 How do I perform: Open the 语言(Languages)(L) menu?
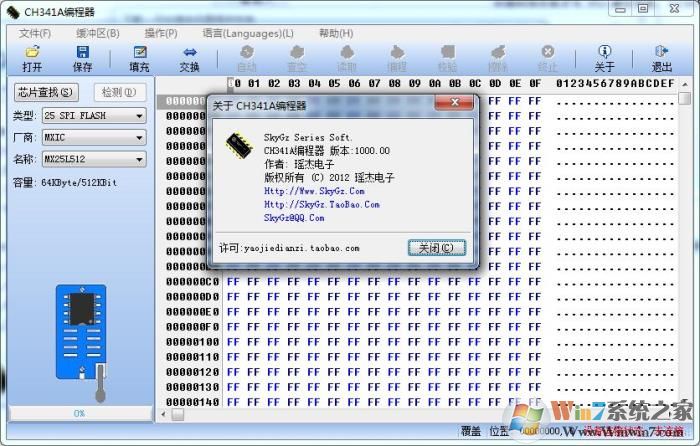pos(248,33)
